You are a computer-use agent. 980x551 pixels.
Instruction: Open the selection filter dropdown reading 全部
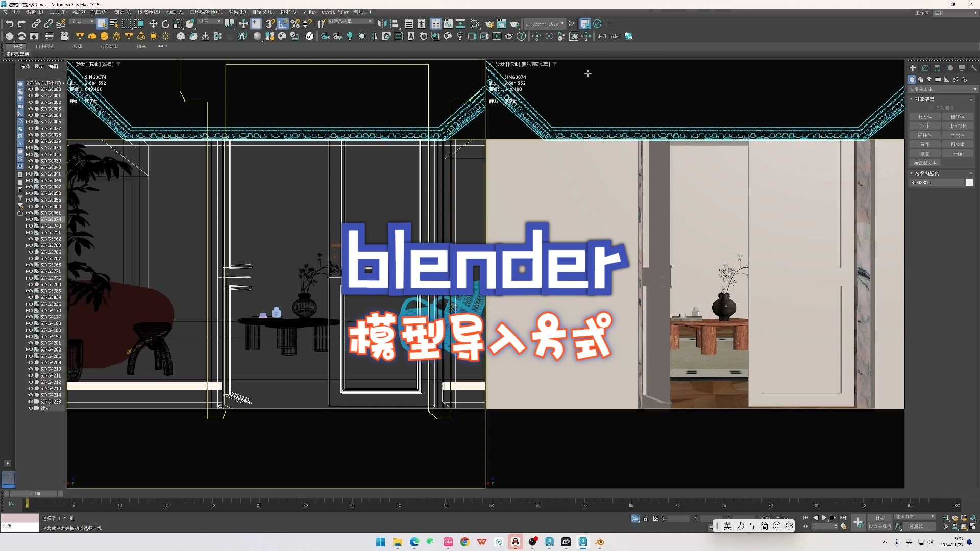pos(82,22)
